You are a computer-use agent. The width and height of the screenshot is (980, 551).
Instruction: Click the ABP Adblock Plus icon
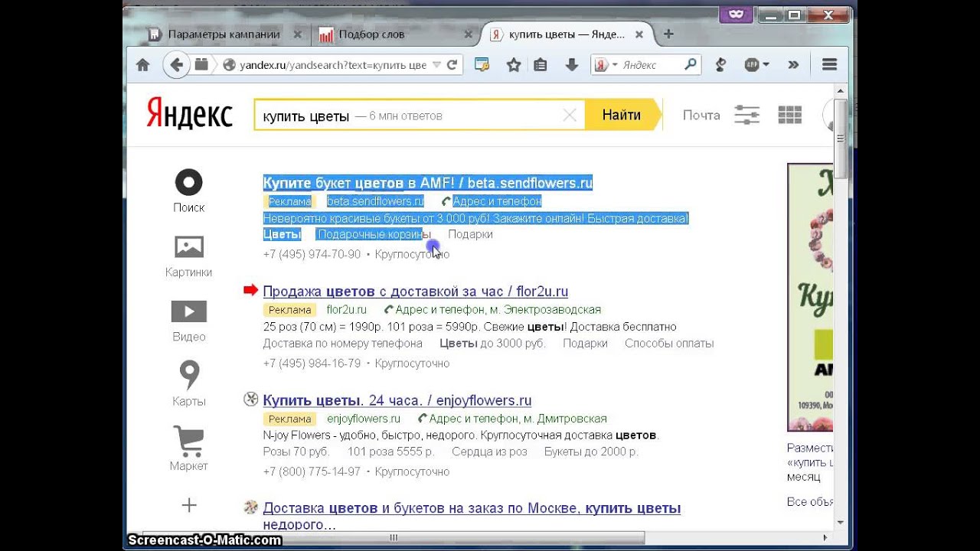pyautogui.click(x=752, y=65)
